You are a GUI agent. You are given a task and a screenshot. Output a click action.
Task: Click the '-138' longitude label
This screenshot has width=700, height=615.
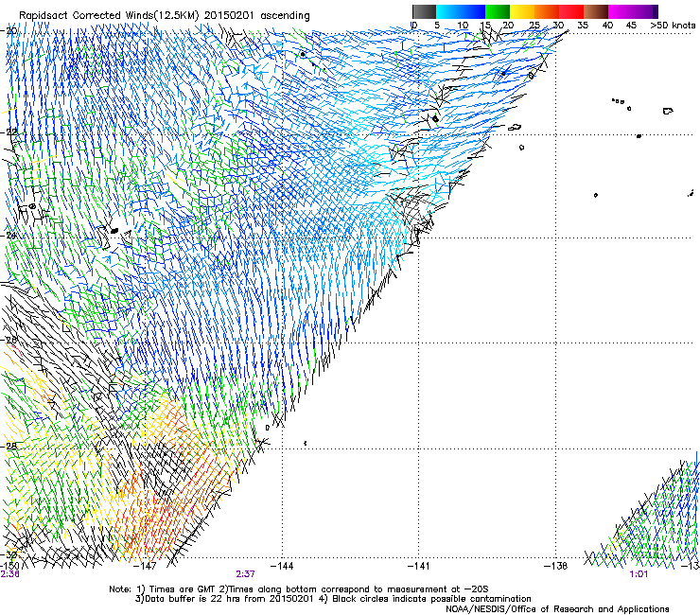(x=555, y=566)
